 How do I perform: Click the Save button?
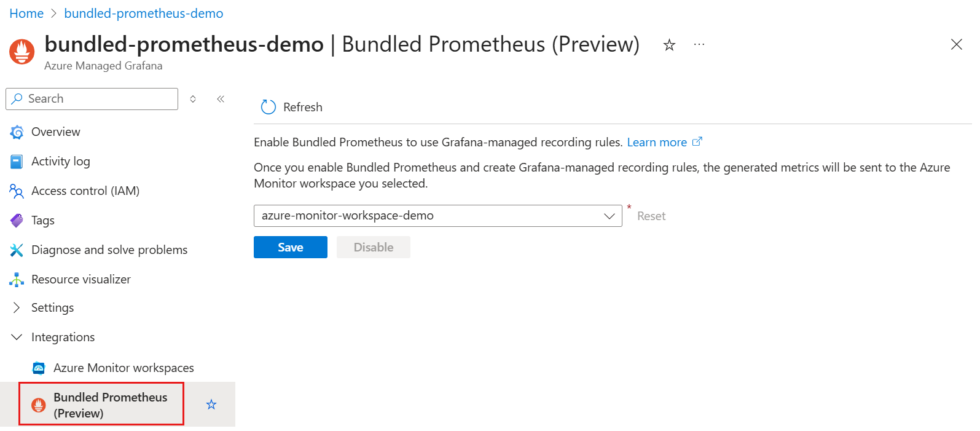click(x=290, y=247)
